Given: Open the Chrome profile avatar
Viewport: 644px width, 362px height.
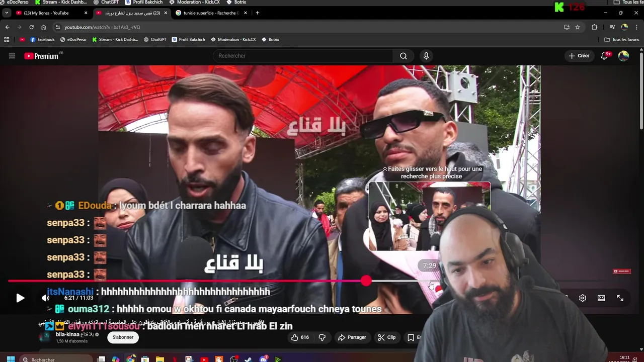Looking at the screenshot, I should [x=624, y=27].
